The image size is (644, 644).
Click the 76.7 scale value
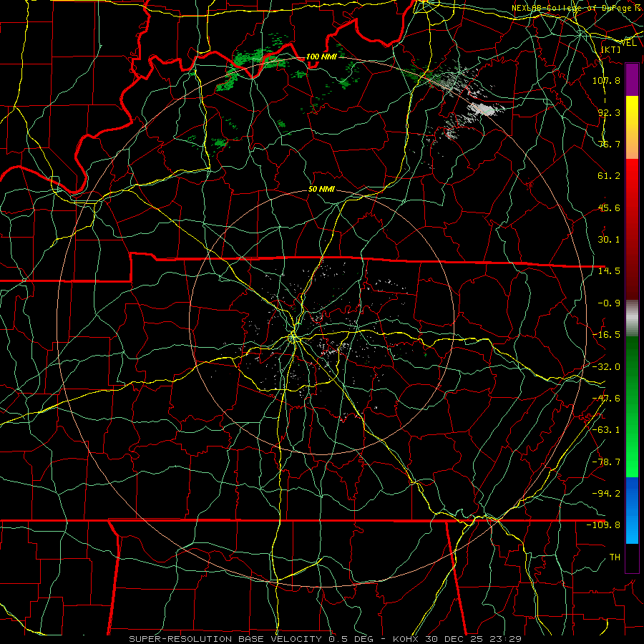[x=609, y=144]
